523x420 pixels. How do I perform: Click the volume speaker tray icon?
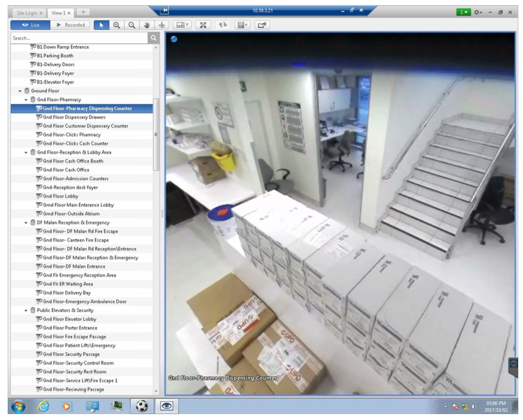click(474, 406)
